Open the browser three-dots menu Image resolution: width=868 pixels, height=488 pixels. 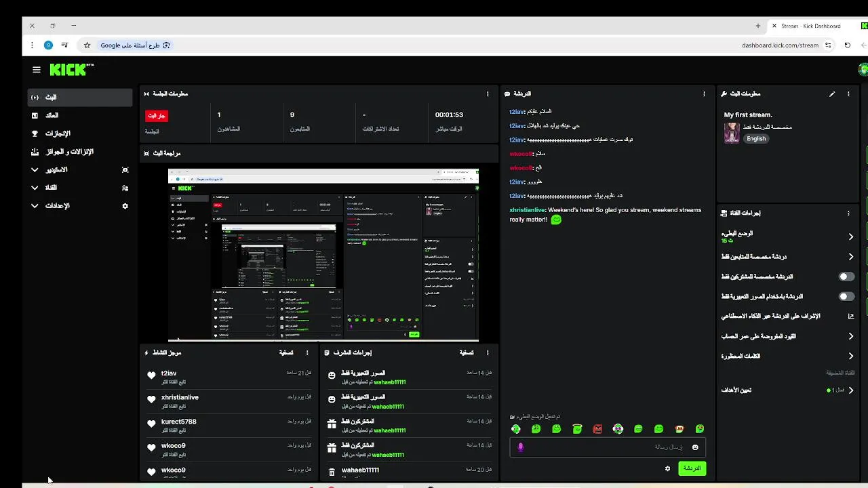coord(32,45)
